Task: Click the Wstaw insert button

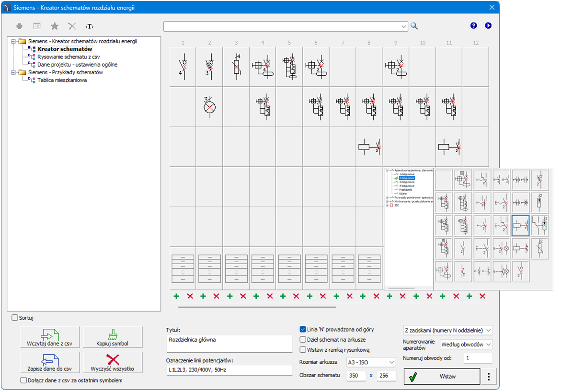Action: (x=442, y=377)
